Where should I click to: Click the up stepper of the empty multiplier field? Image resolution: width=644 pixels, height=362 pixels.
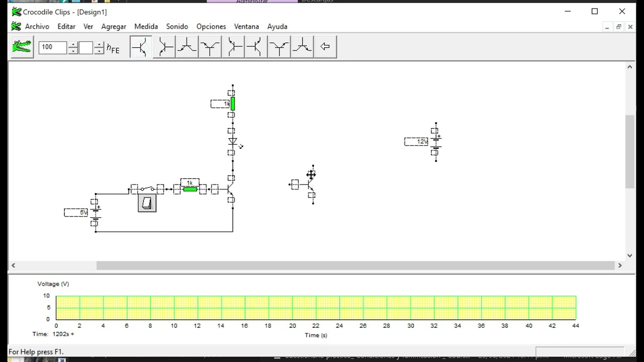pyautogui.click(x=99, y=44)
